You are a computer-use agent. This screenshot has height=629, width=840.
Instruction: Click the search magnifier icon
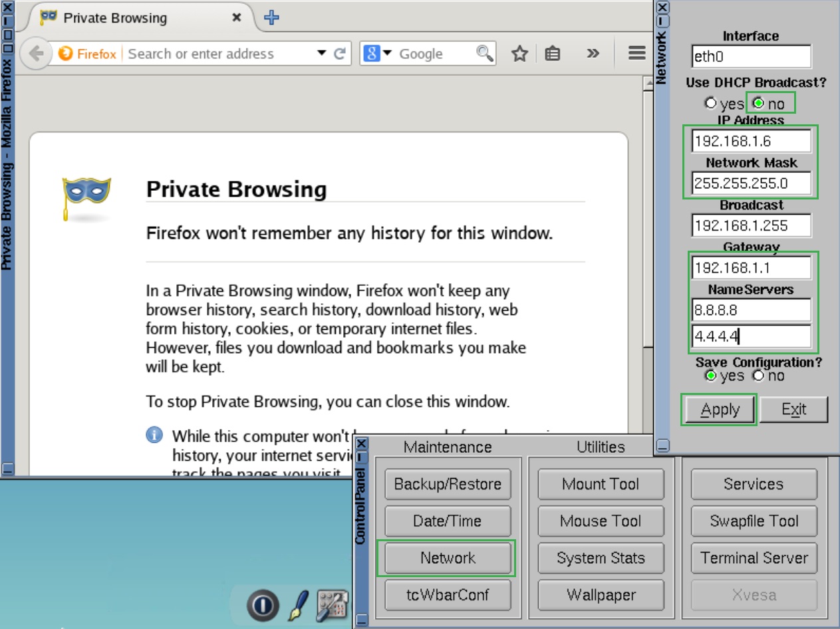[485, 53]
